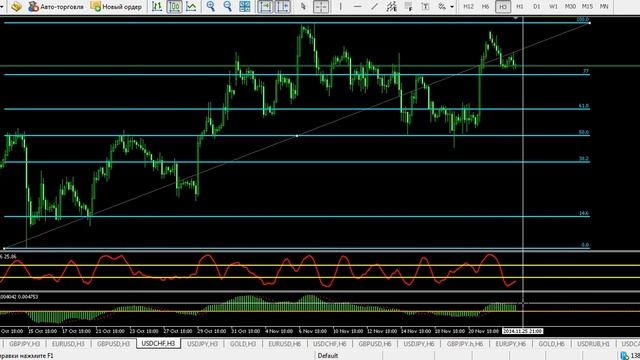Screen dimensions: 640x360
Task: Click the Fibonacci 38.2 level label
Action: (584, 159)
